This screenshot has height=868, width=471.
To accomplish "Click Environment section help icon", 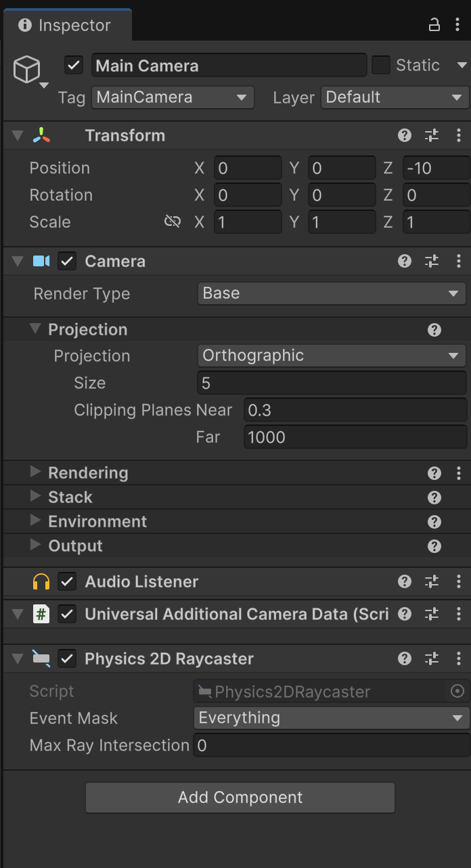I will (x=434, y=522).
